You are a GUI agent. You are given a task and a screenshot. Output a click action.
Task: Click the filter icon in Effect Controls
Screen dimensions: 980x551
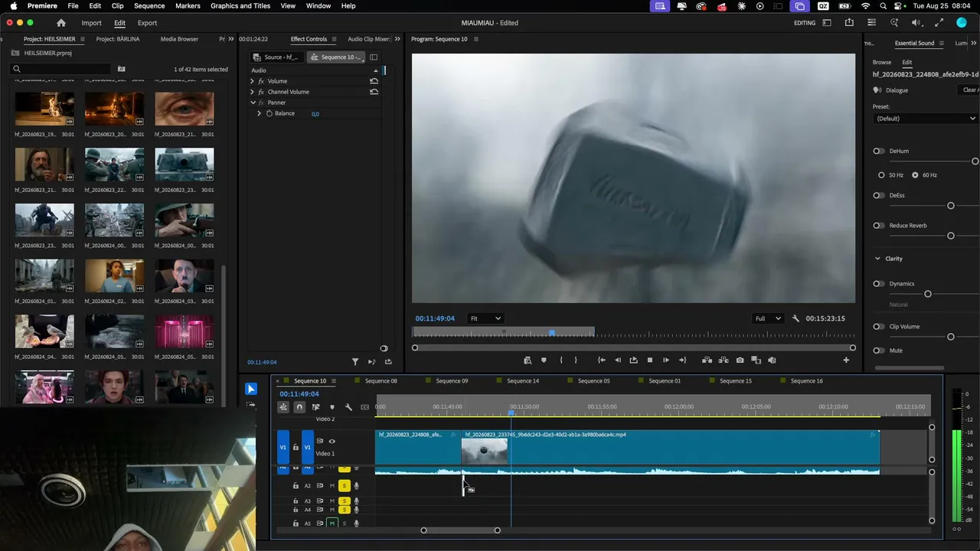click(x=355, y=362)
